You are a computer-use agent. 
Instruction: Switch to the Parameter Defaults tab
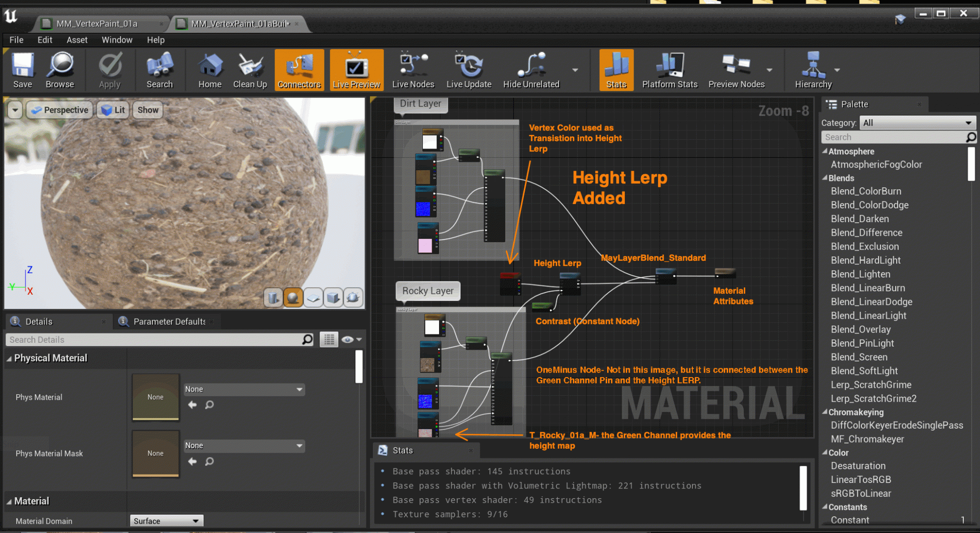point(169,322)
